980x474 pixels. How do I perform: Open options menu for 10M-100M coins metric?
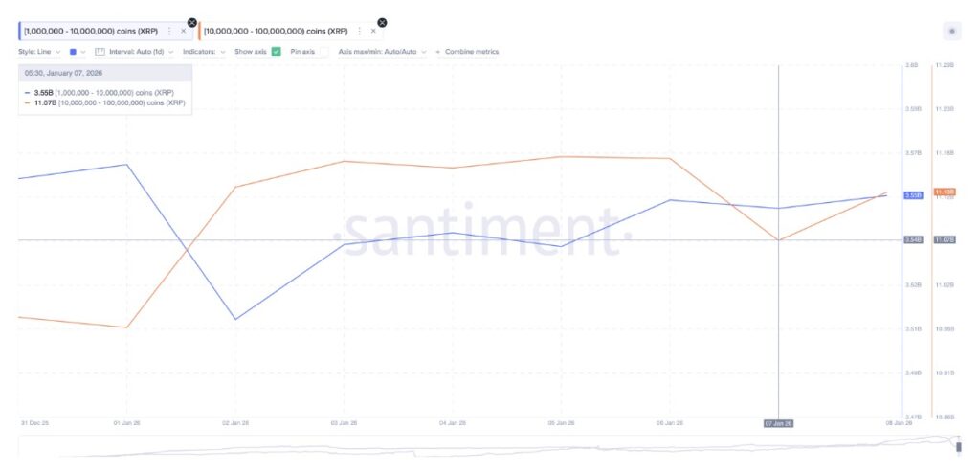[360, 31]
